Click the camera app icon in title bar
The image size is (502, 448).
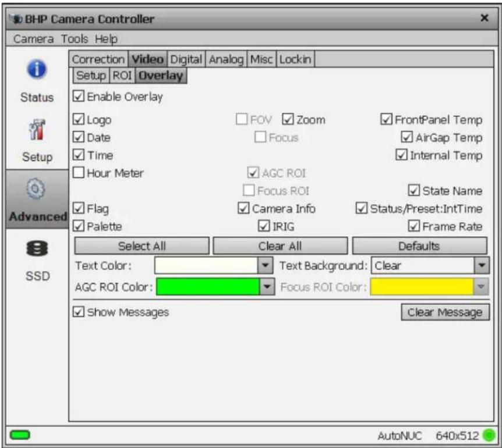pos(16,19)
